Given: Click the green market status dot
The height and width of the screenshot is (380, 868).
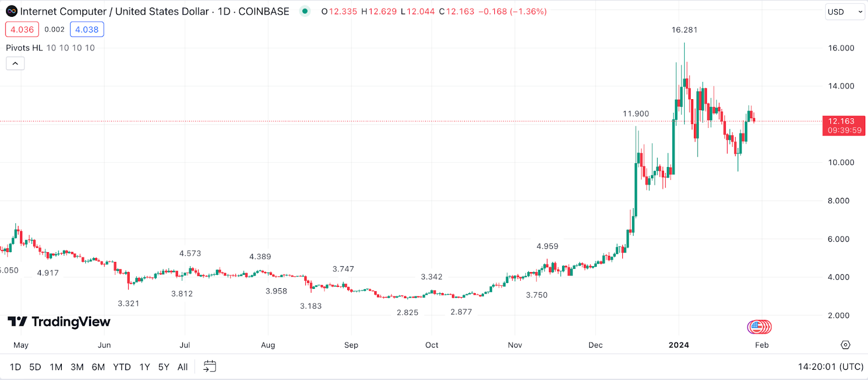Looking at the screenshot, I should pos(305,11).
